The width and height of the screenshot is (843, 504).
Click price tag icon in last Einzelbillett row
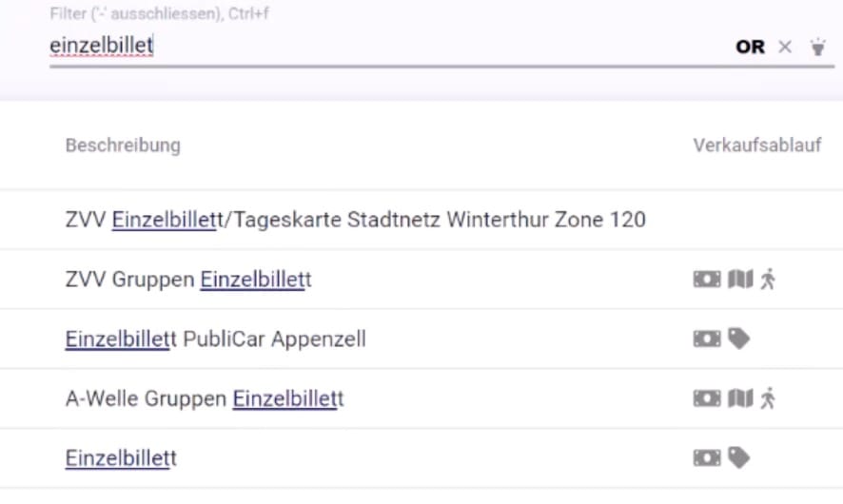tap(739, 458)
